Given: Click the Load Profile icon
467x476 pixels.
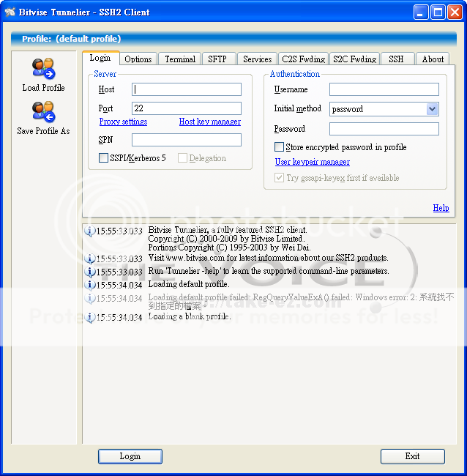Looking at the screenshot, I should click(x=44, y=68).
